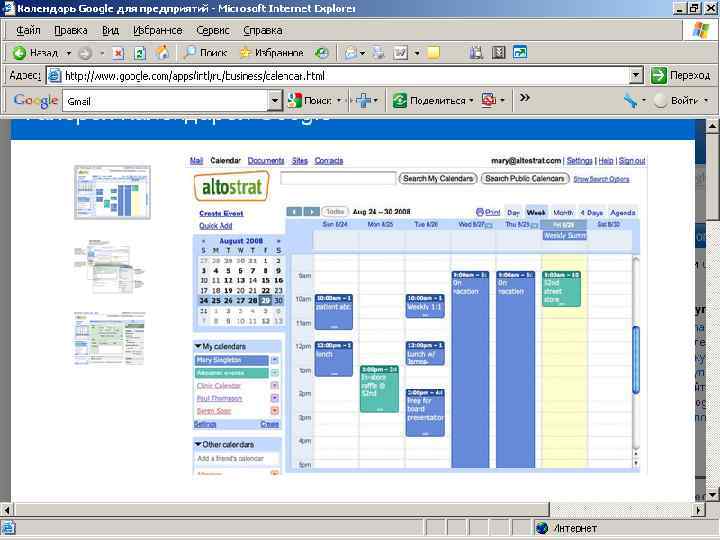Click the Print icon in calendar view
Viewport: 720px width, 540px height.
[x=488, y=212]
